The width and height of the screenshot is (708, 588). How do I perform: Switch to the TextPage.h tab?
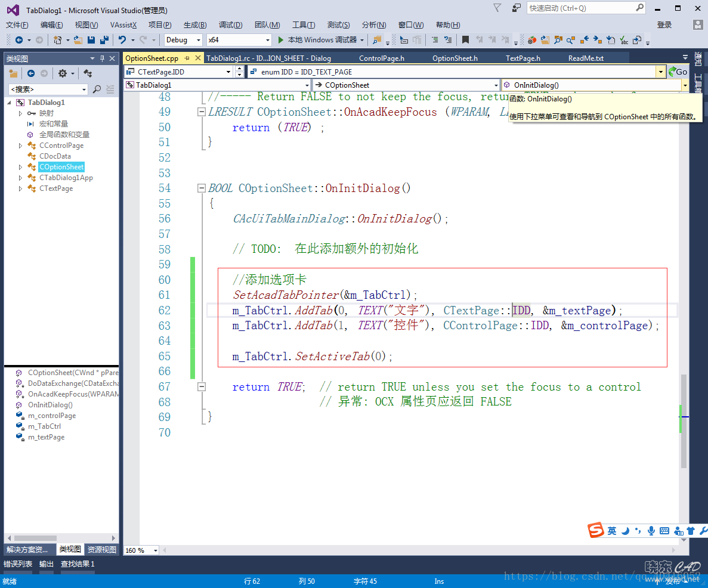pyautogui.click(x=523, y=58)
